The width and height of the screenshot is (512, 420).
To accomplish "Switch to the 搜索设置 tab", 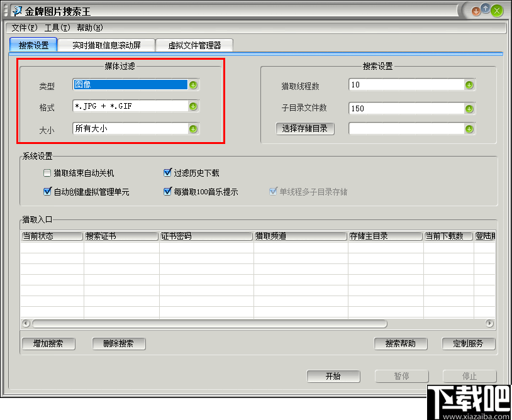I will (33, 45).
